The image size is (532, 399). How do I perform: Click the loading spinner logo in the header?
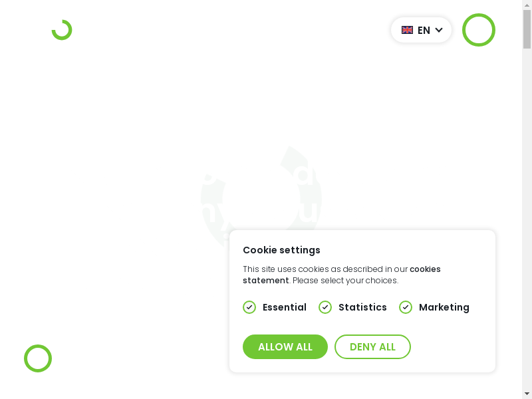pyautogui.click(x=62, y=30)
